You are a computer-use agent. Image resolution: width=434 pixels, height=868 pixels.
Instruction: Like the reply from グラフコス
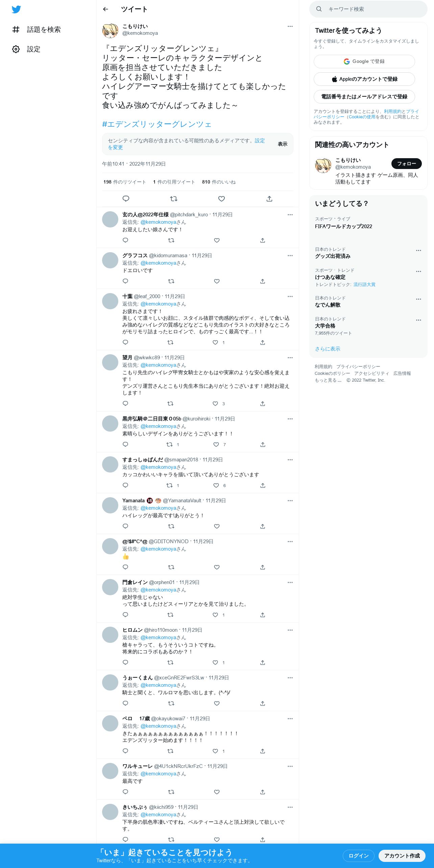coord(217,281)
